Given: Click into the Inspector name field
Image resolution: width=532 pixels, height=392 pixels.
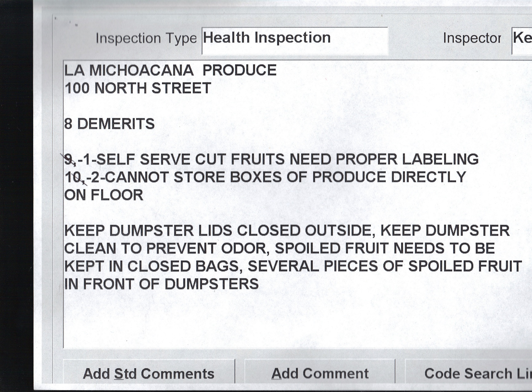Looking at the screenshot, I should (x=522, y=40).
